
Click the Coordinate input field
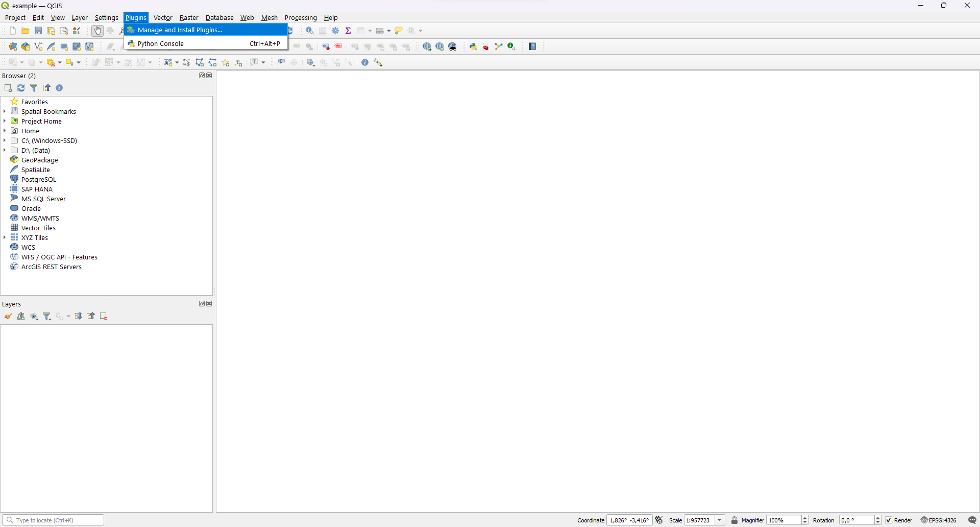[x=629, y=520]
